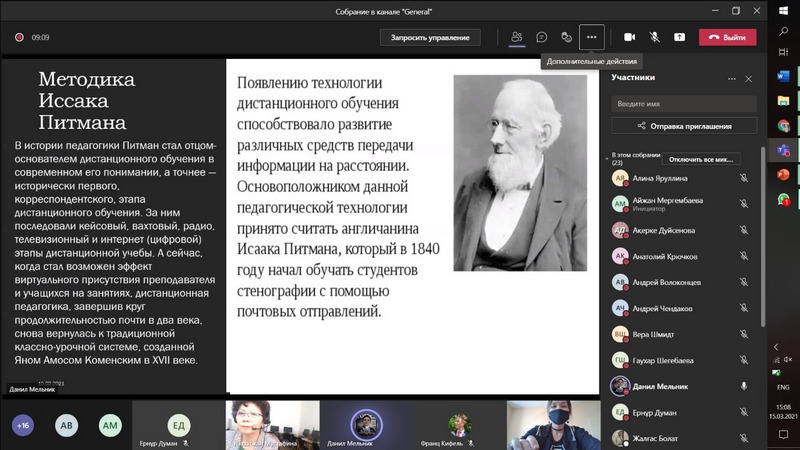800x450 pixels.
Task: Open the Windows Start menu
Action: point(783,11)
